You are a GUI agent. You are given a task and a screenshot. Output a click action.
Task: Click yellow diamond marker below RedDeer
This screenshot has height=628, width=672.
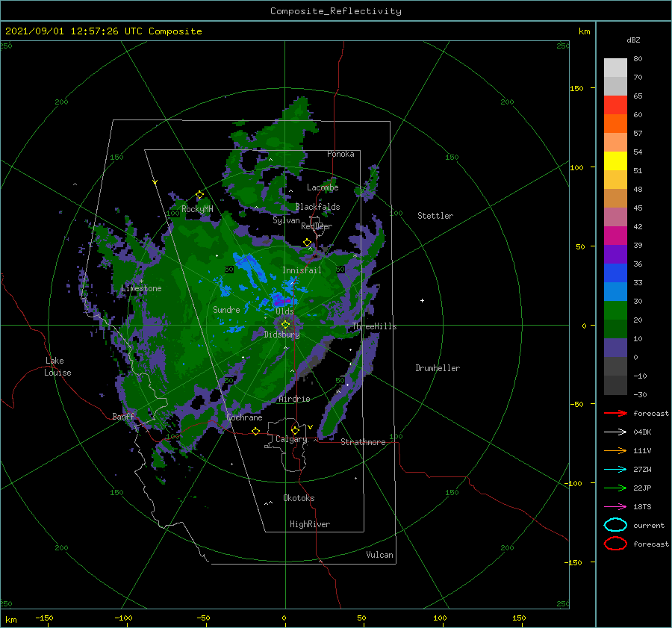click(308, 243)
